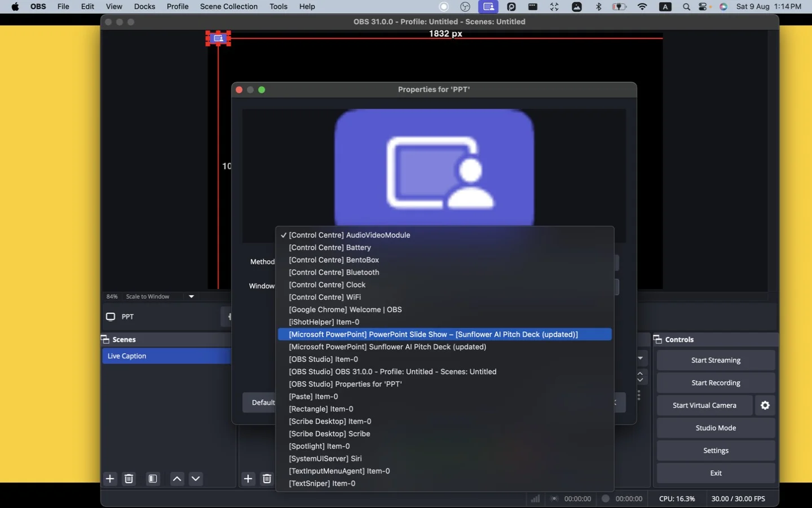Choose Control Centre Bluetooth option
The width and height of the screenshot is (812, 508).
(445, 272)
